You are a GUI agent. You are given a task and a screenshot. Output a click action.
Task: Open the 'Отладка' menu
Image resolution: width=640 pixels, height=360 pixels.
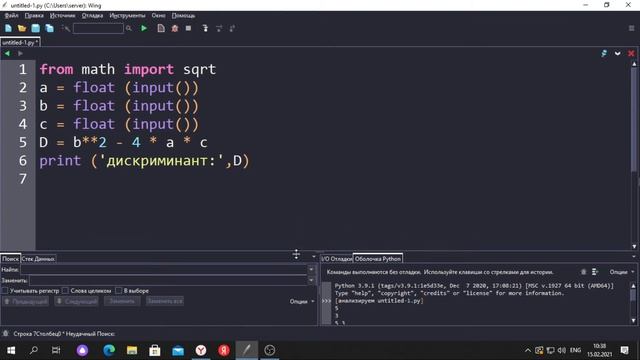92,16
